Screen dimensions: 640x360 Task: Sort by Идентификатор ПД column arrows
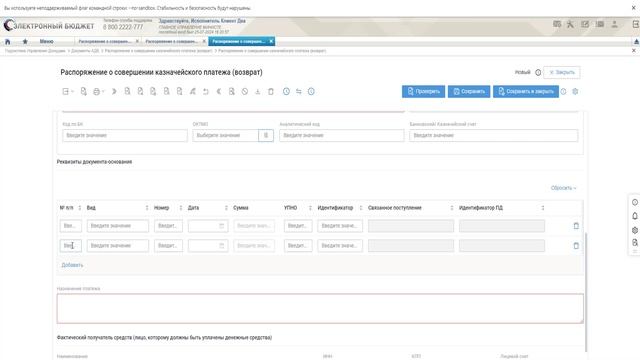[x=543, y=208]
